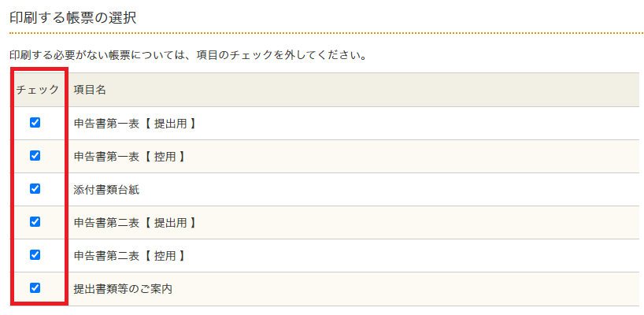
Task: Toggle the 申告書第一表【控用】 checkbox
Action: (35, 155)
